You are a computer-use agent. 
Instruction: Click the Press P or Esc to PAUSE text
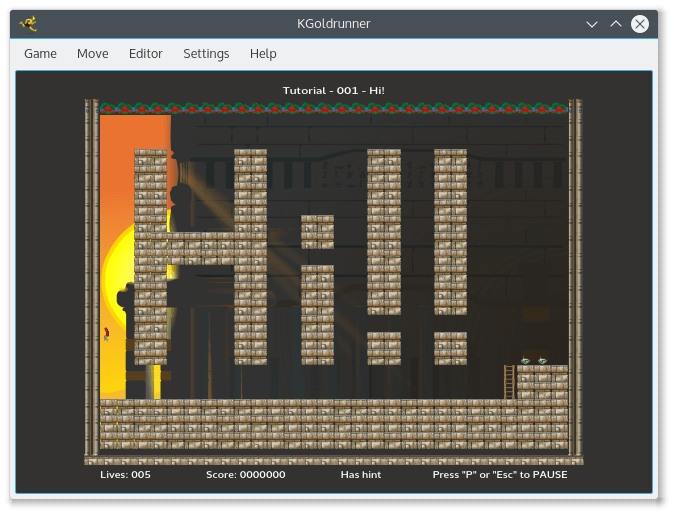coord(499,475)
